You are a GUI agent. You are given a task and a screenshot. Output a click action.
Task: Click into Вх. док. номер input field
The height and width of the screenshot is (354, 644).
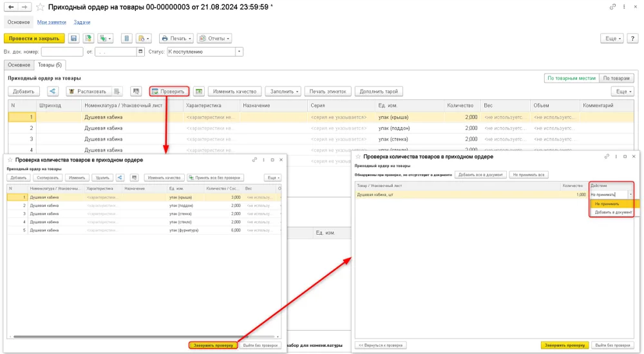coord(62,52)
